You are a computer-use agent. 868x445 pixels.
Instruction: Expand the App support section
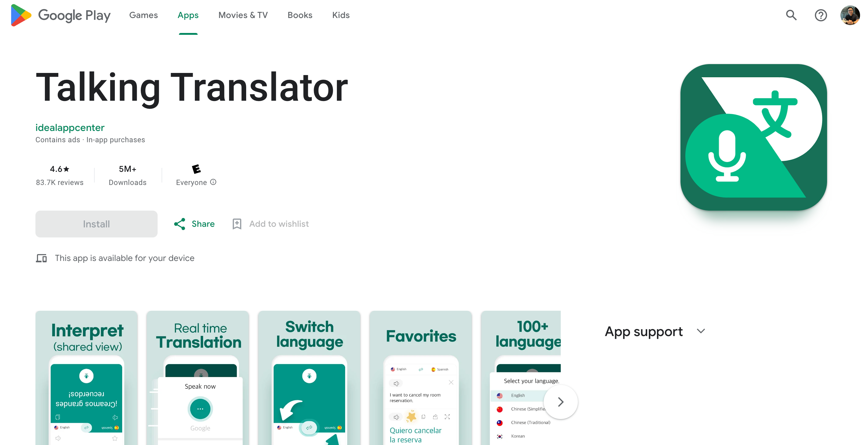pos(701,331)
